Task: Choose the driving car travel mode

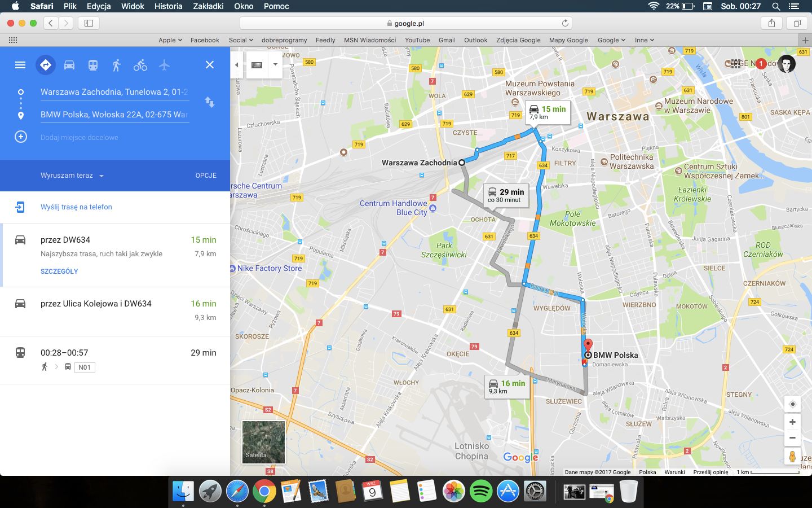Action: pyautogui.click(x=69, y=65)
